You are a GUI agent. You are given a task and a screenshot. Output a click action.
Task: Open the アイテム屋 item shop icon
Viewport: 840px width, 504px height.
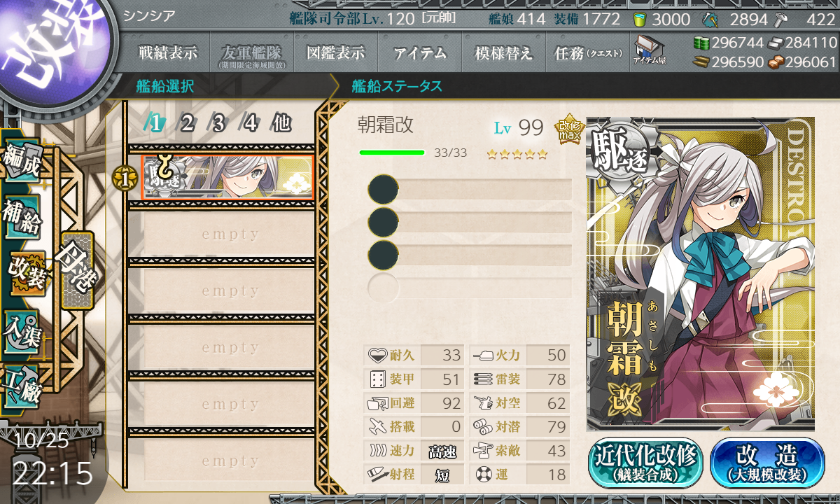(650, 50)
